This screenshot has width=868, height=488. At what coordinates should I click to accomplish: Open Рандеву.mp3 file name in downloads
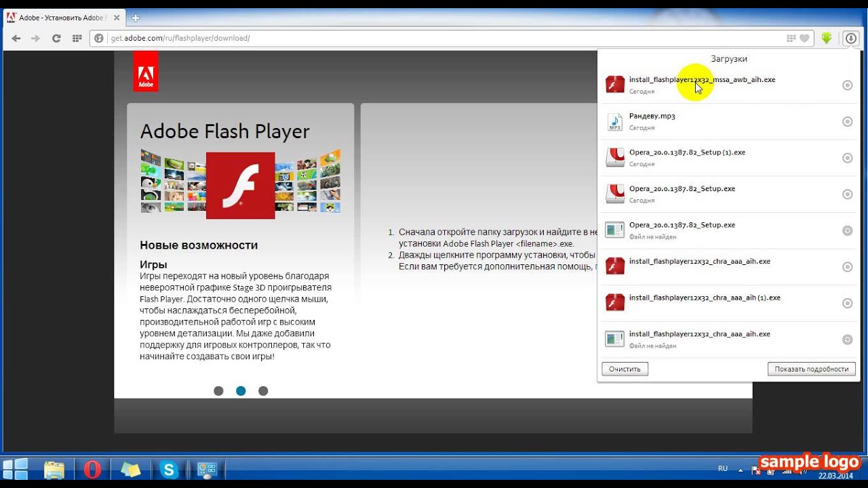pyautogui.click(x=652, y=117)
